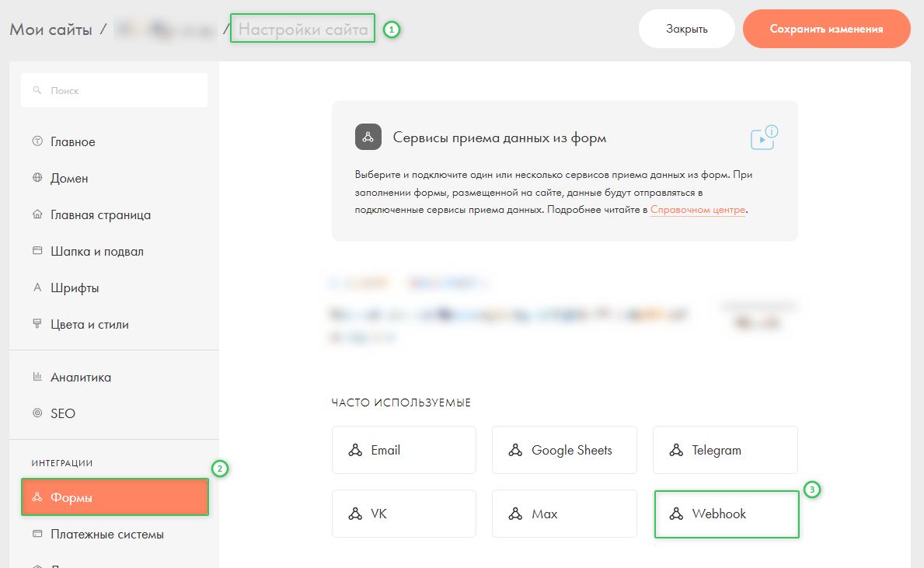The height and width of the screenshot is (568, 924).
Task: Click the bar chart icon beside Аналитика
Action: tap(37, 377)
